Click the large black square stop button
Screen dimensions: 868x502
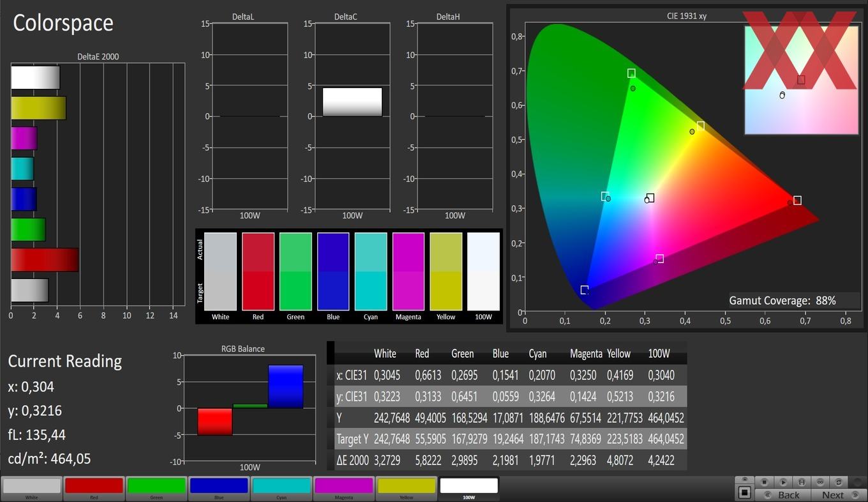pos(744,492)
